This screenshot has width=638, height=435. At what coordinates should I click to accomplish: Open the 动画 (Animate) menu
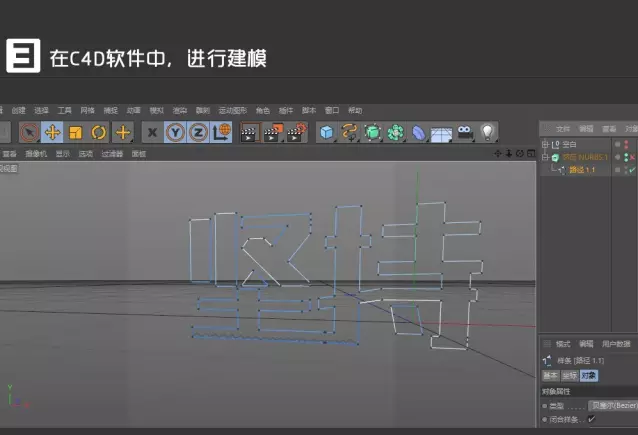[x=133, y=110]
